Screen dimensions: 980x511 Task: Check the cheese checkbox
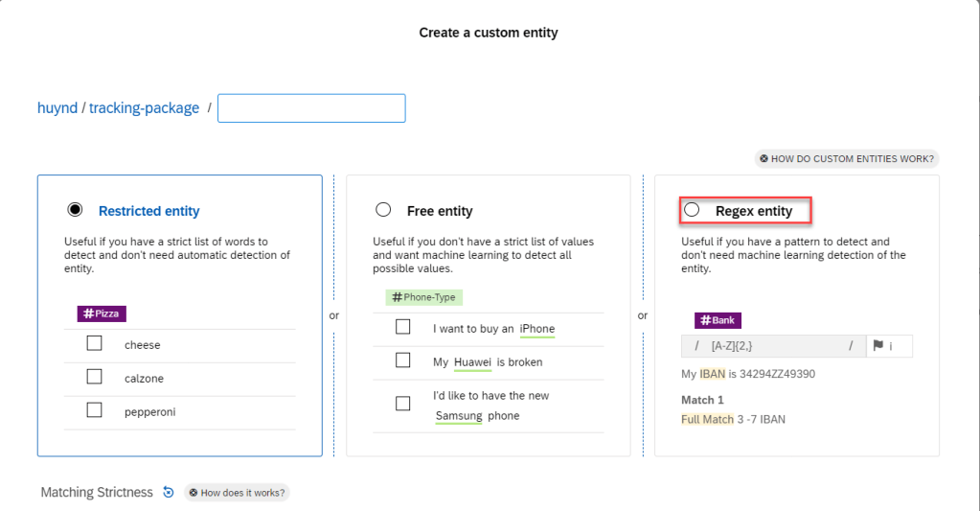(94, 343)
